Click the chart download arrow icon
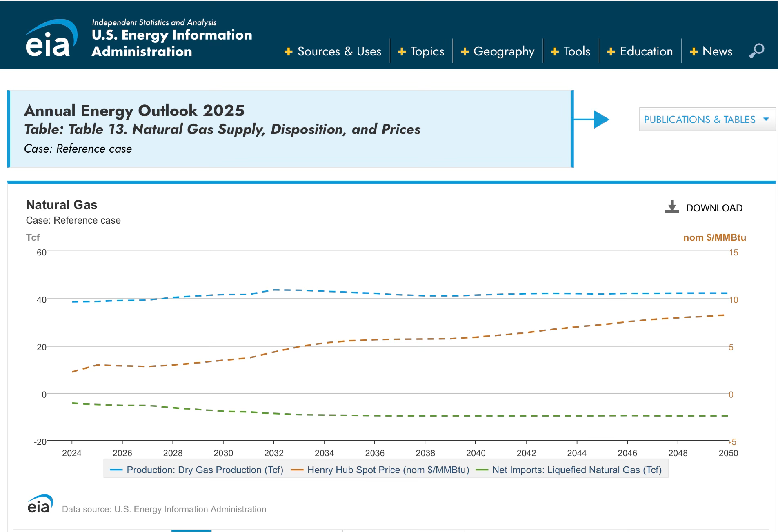 click(672, 207)
